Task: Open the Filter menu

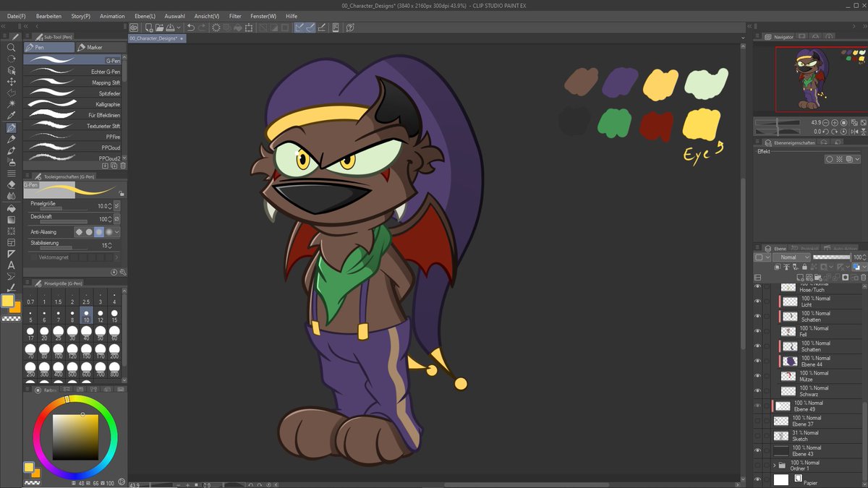Action: [235, 16]
